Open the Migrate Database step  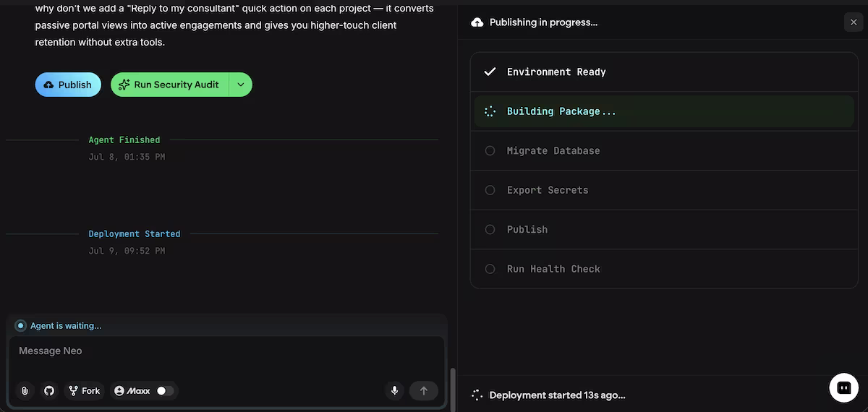[664, 150]
